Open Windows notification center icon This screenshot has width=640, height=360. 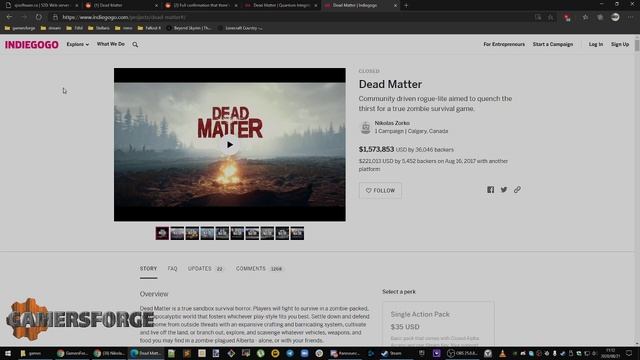point(629,353)
